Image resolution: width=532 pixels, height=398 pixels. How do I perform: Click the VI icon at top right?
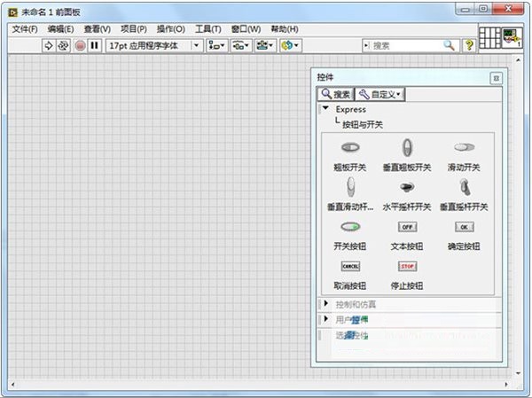512,37
